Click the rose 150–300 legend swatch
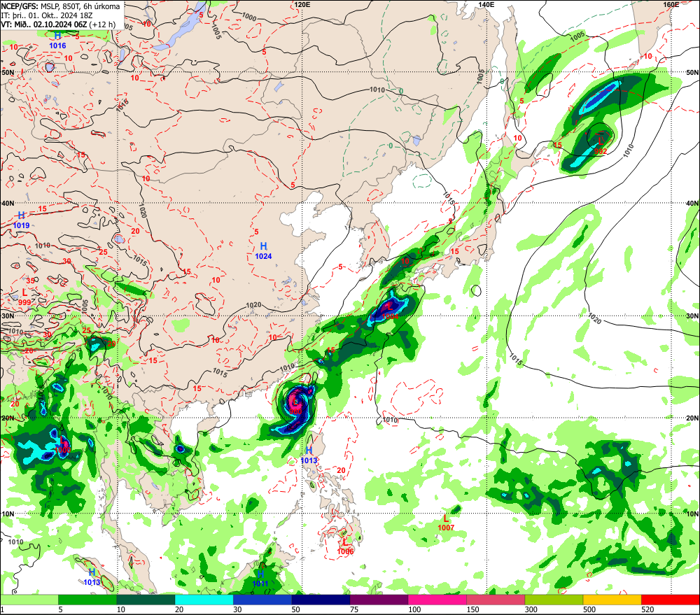The width and height of the screenshot is (700, 615). click(496, 600)
